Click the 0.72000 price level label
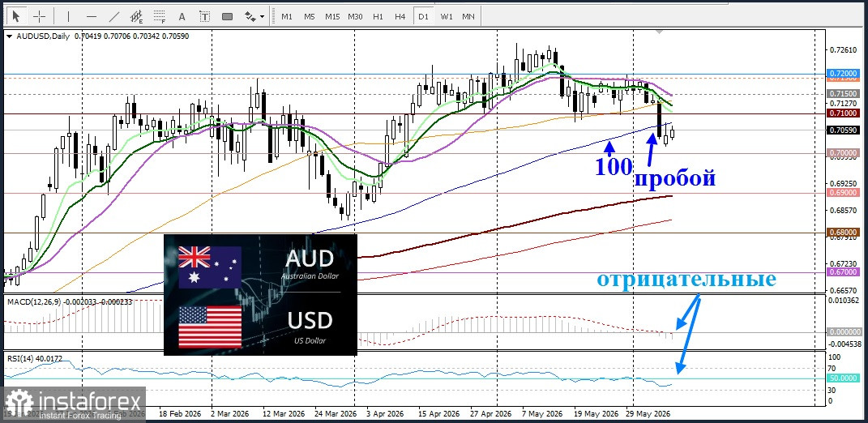The height and width of the screenshot is (423, 868). 844,73
